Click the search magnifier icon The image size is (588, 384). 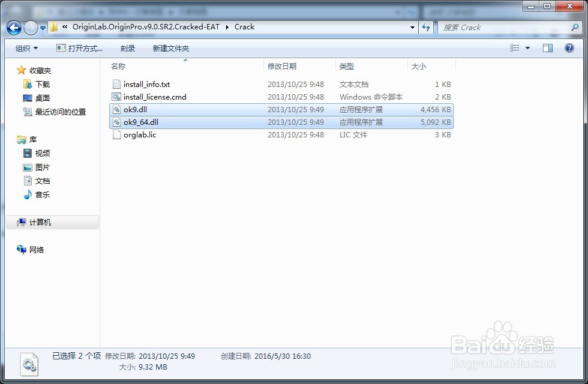tap(574, 28)
